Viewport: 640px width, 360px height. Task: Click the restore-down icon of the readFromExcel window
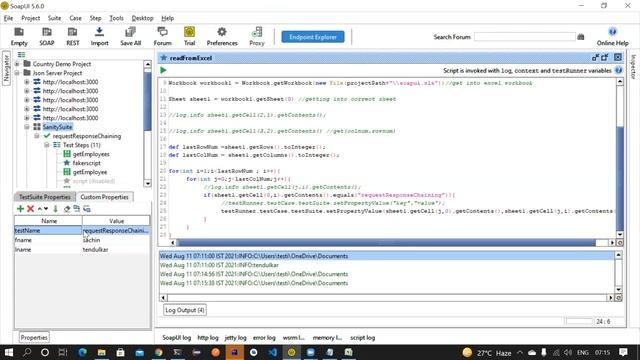[x=596, y=58]
